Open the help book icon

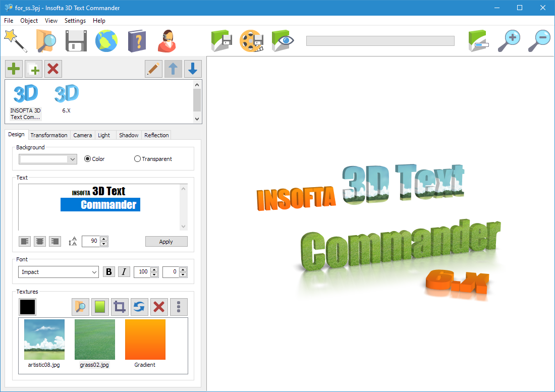click(137, 41)
